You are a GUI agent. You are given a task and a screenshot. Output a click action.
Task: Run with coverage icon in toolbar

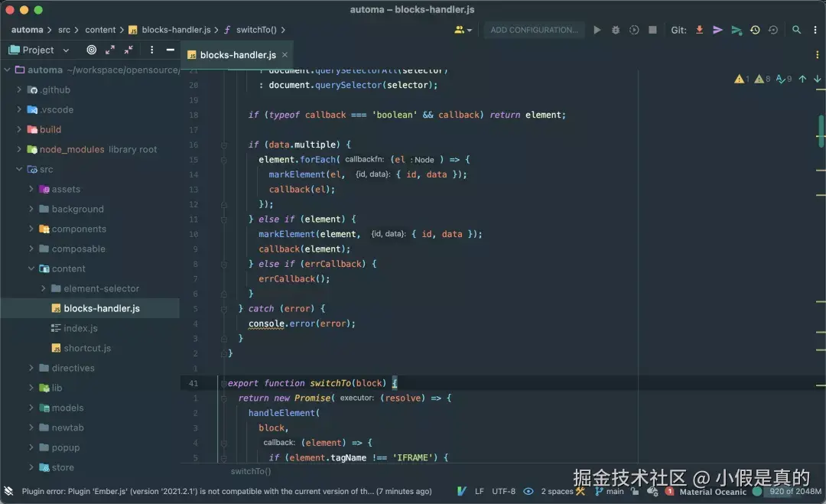(x=634, y=30)
